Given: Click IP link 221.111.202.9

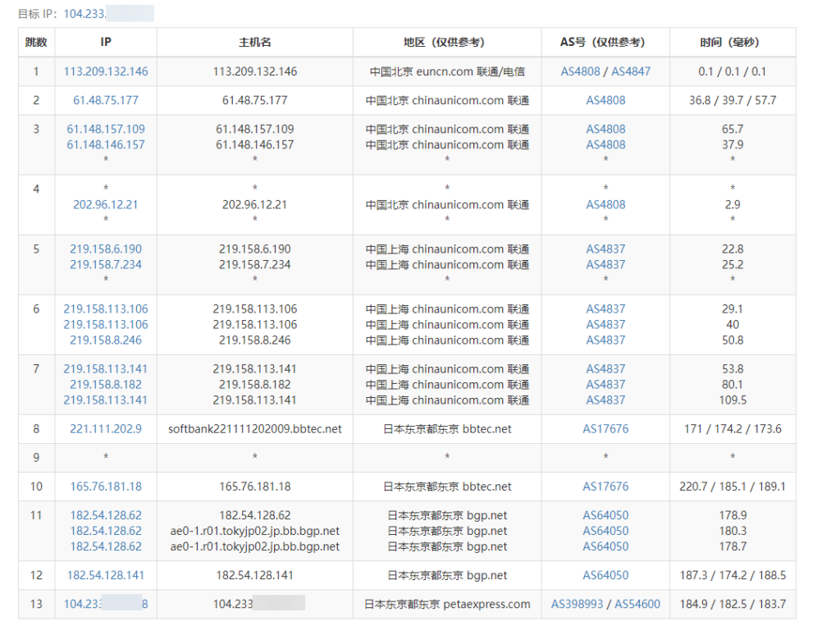Looking at the screenshot, I should tap(106, 428).
